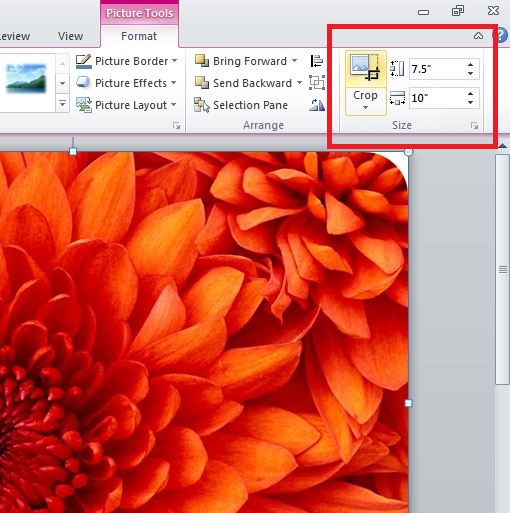Click the Group objects icon
The height and width of the screenshot is (513, 510).
click(x=317, y=83)
